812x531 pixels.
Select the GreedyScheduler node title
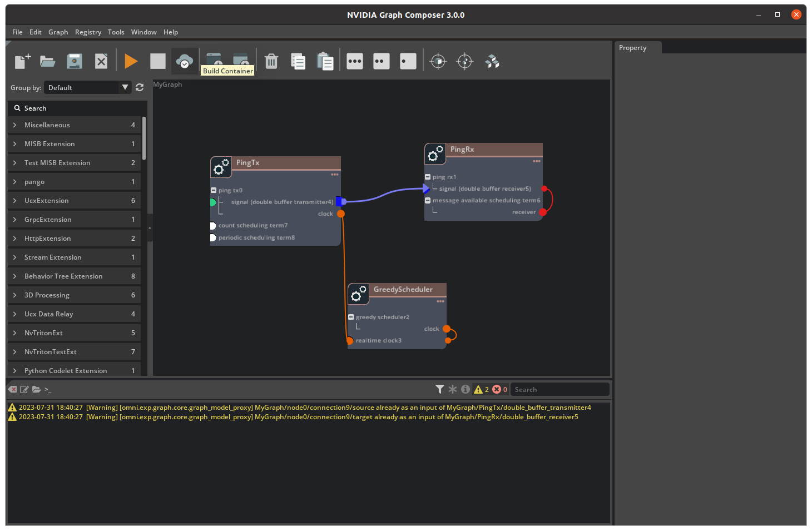coord(403,290)
